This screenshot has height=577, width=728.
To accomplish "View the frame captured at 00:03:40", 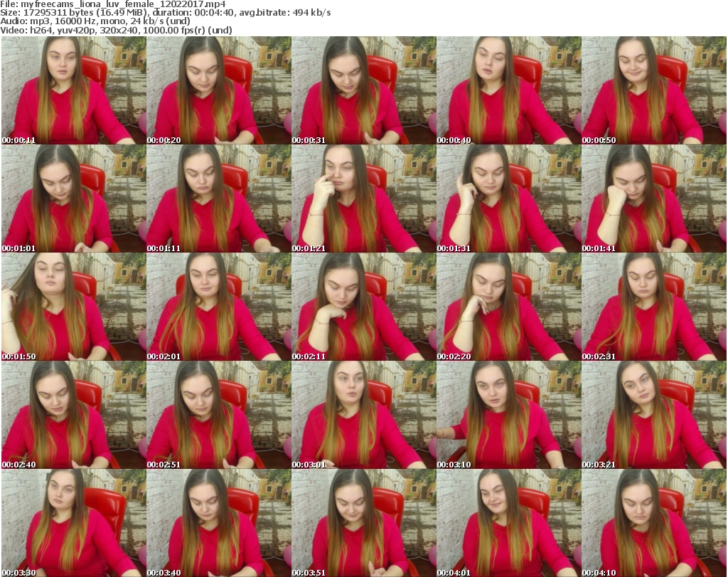I will click(219, 523).
